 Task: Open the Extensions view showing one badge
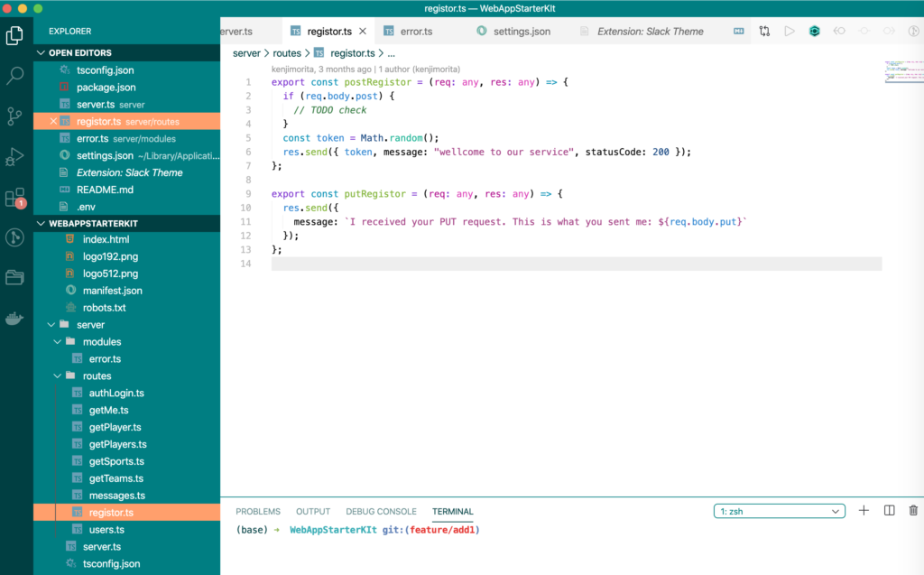14,197
